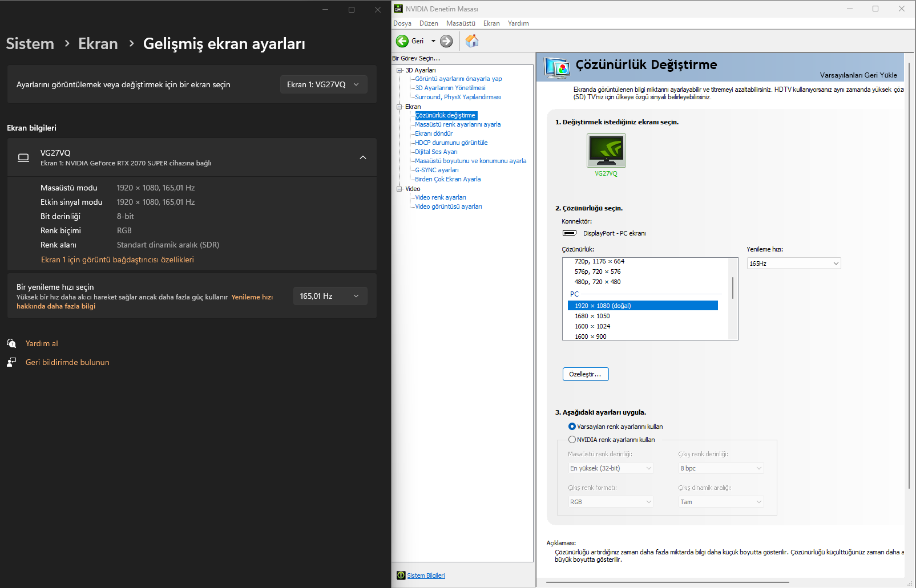The width and height of the screenshot is (916, 588).
Task: Select Video görüntüsü ayarları
Action: click(449, 206)
